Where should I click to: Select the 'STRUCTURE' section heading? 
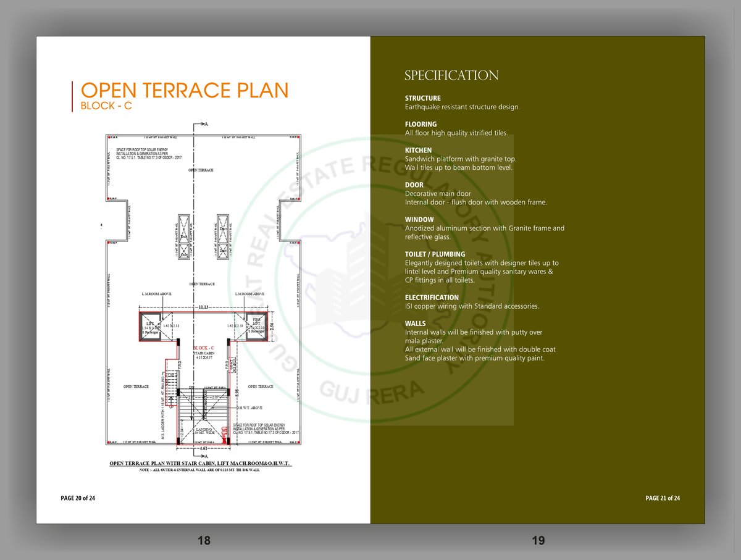pos(423,98)
